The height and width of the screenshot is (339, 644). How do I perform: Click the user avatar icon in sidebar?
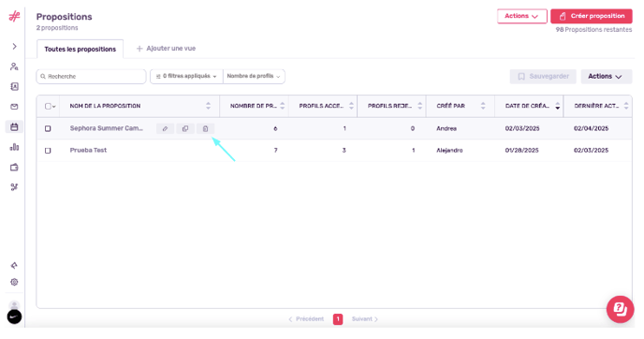[14, 305]
